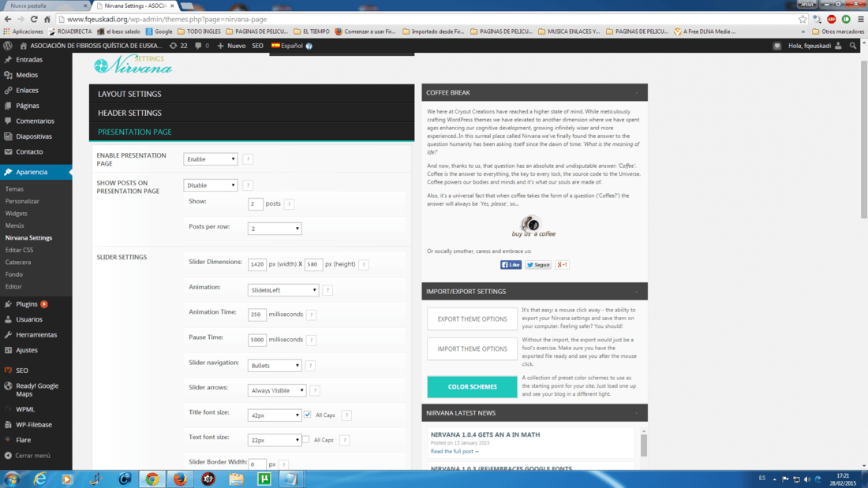Open Chrome hamburger menu
This screenshot has height=488, width=868.
coord(861,20)
